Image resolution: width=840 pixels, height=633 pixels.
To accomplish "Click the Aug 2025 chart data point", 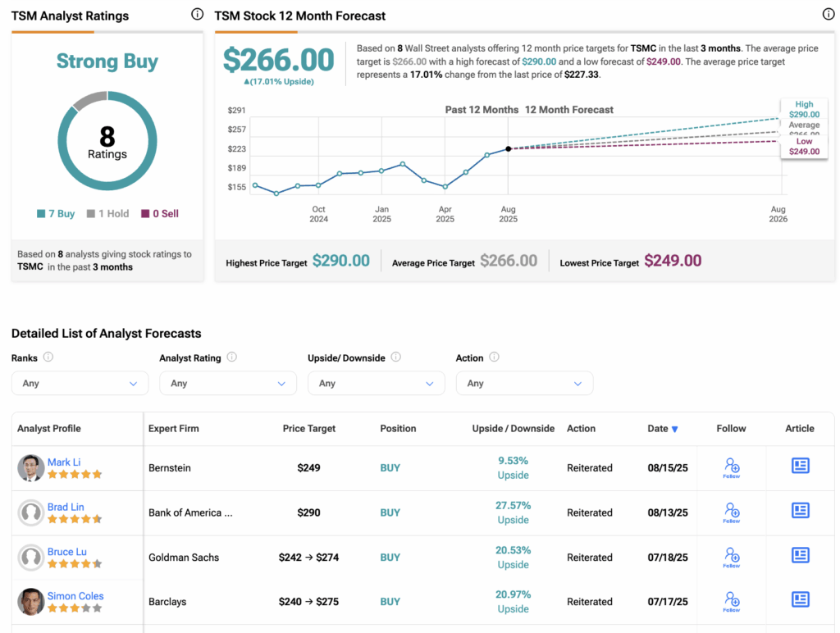I will pos(509,148).
